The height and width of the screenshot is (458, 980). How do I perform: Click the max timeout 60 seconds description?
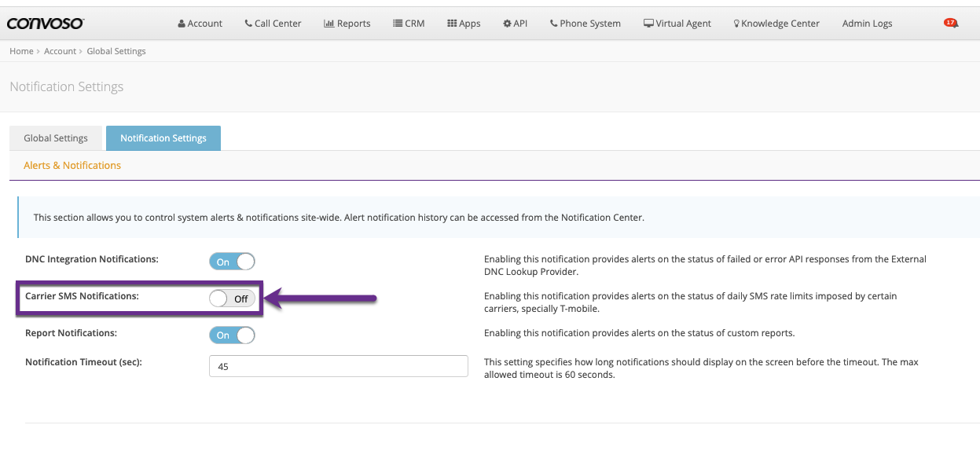click(x=701, y=368)
